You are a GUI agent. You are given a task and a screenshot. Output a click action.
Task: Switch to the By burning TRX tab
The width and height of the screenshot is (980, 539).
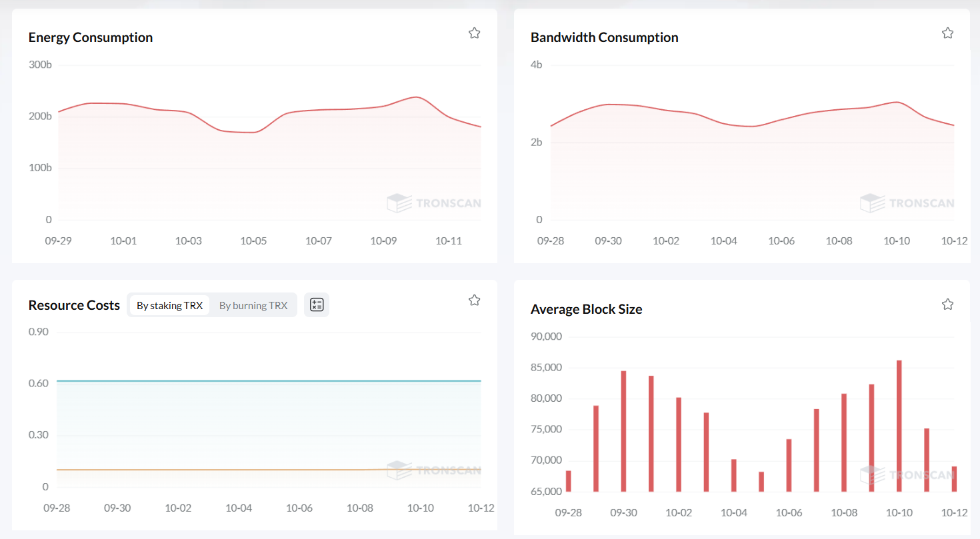pyautogui.click(x=253, y=306)
